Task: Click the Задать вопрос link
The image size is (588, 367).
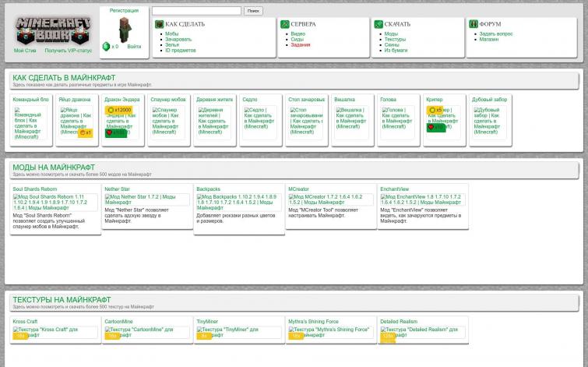Action: [x=496, y=34]
